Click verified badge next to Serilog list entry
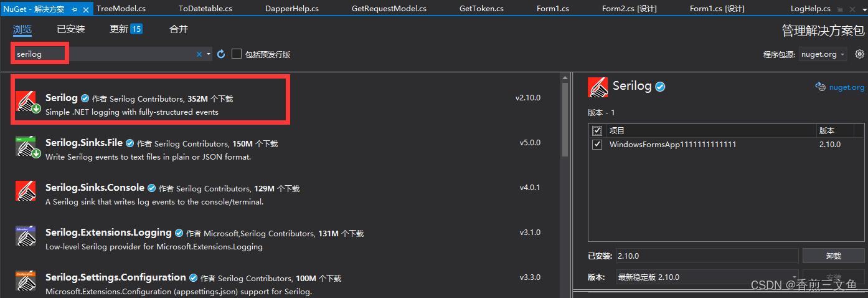Screen dimensions: 868x298 [x=85, y=99]
